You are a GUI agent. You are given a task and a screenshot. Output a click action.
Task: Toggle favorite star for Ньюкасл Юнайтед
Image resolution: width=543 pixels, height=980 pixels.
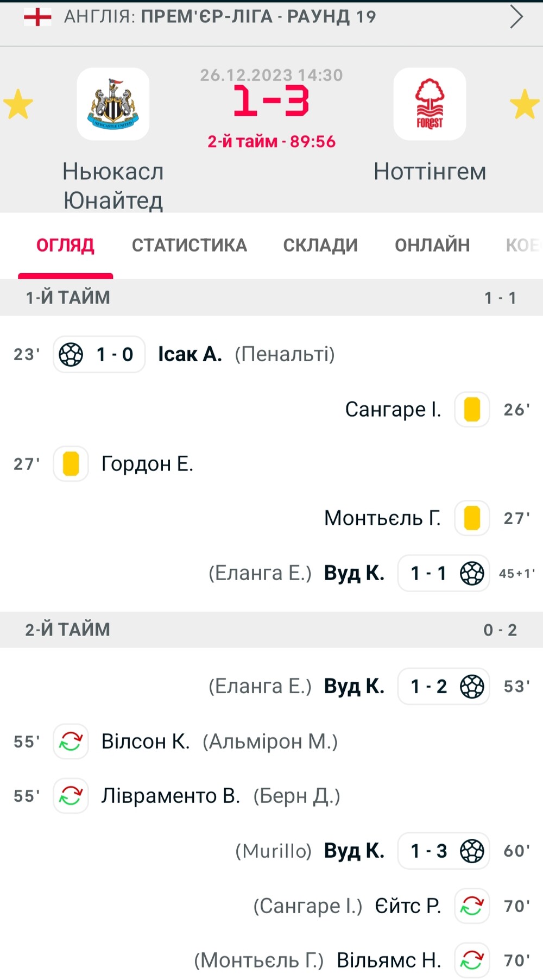[18, 104]
